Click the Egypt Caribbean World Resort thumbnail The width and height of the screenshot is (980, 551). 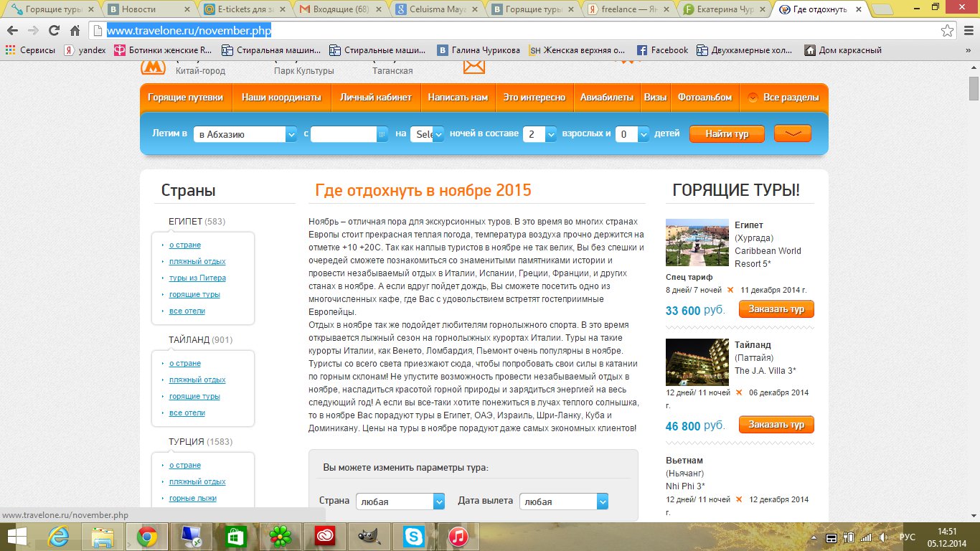(697, 242)
